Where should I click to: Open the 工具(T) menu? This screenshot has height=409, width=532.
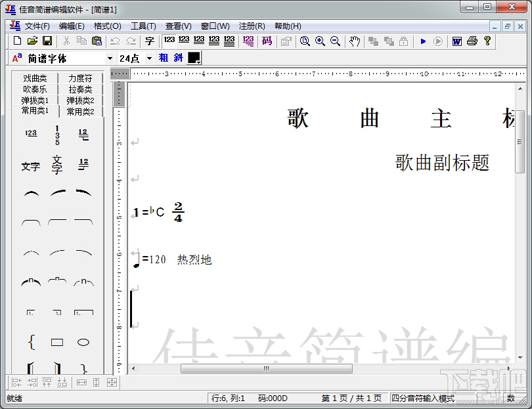pos(144,26)
